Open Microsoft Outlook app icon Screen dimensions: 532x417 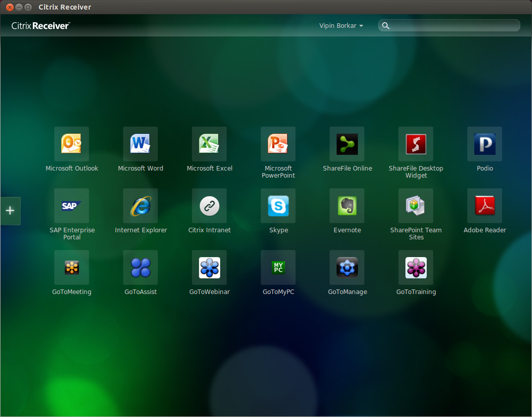click(71, 144)
